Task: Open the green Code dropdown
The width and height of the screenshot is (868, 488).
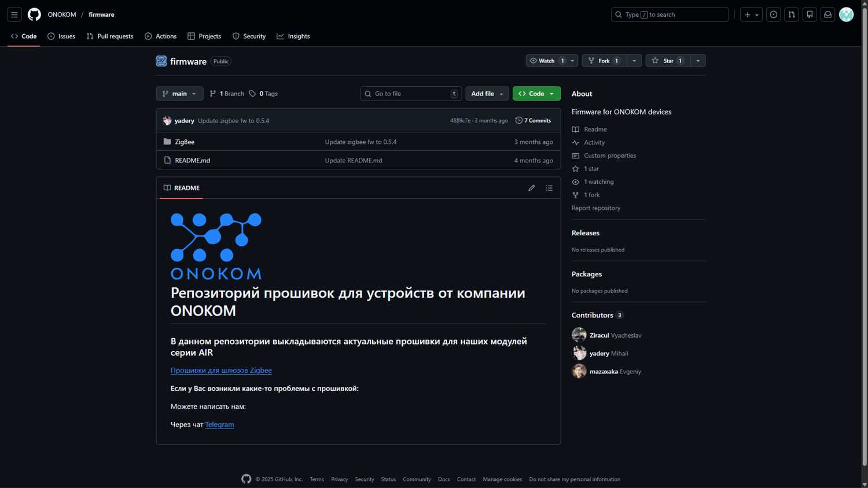Action: coord(536,94)
